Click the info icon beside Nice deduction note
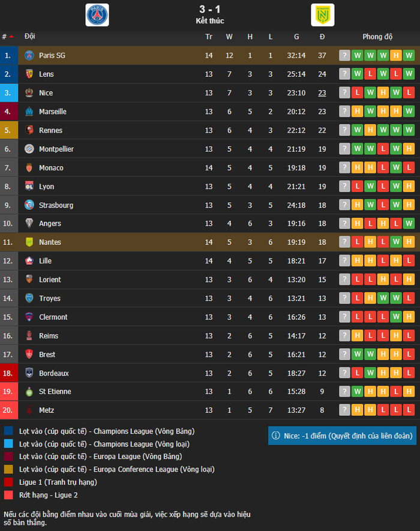This screenshot has width=420, height=531. click(276, 436)
